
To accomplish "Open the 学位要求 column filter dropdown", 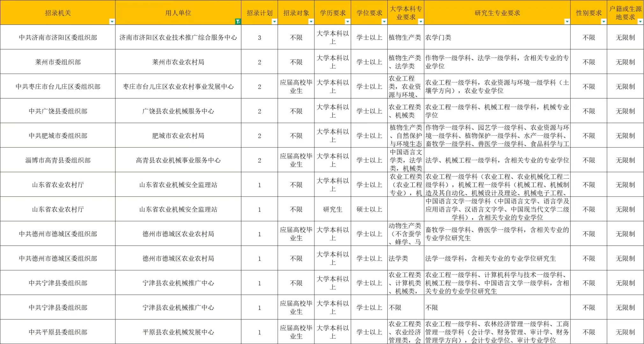I will coord(384,22).
